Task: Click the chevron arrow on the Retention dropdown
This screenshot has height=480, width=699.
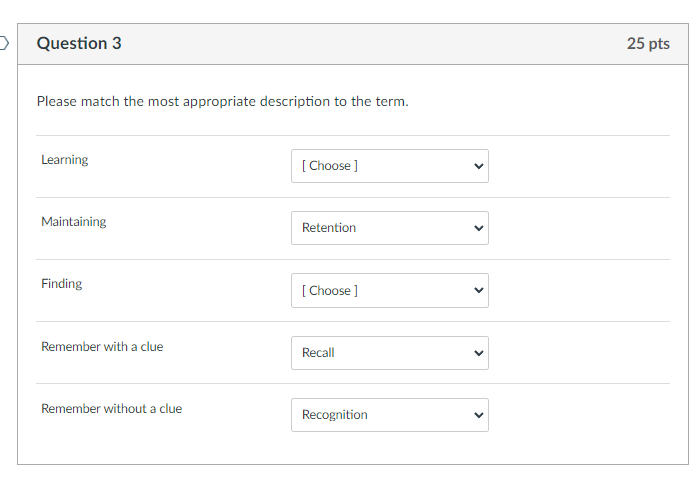Action: pos(479,228)
